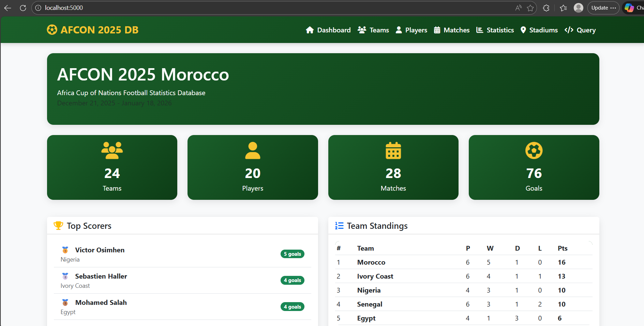Viewport: 644px width, 326px height.
Task: Select the home icon next to Dashboard
Action: point(310,30)
